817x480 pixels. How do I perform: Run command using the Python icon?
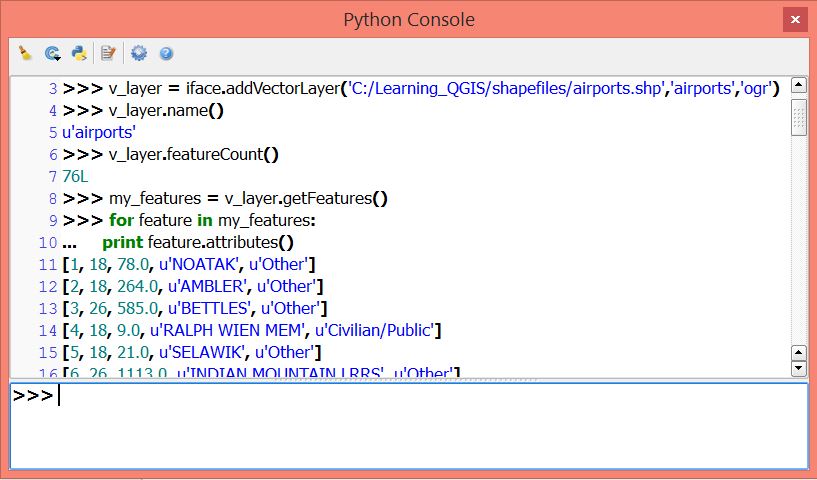(79, 53)
